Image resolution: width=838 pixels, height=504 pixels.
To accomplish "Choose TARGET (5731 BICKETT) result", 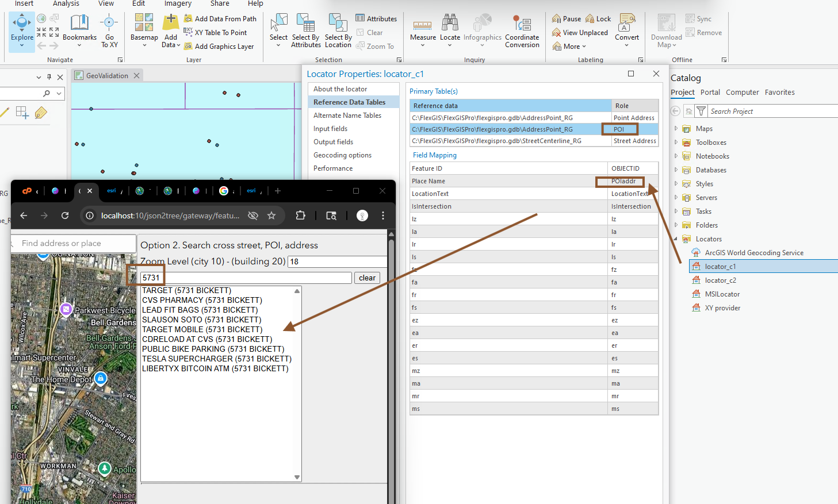I will coord(186,291).
